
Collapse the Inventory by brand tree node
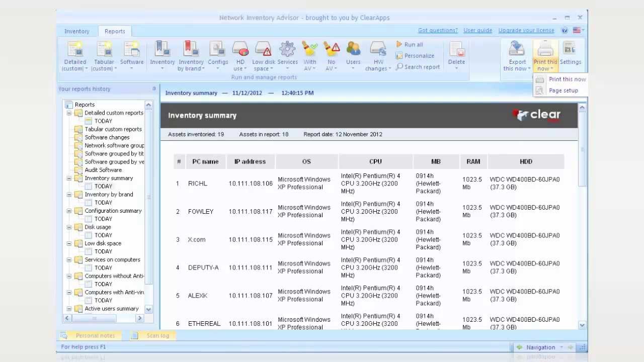(69, 195)
